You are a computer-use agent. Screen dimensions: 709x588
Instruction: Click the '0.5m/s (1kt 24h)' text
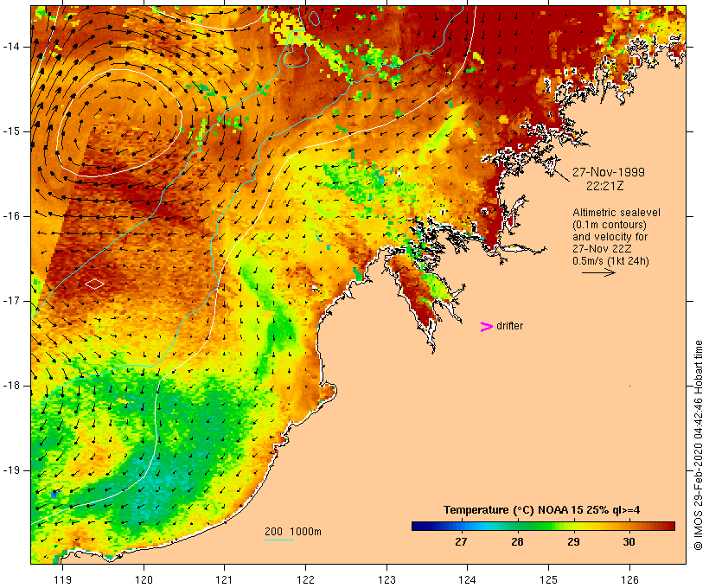click(x=610, y=261)
